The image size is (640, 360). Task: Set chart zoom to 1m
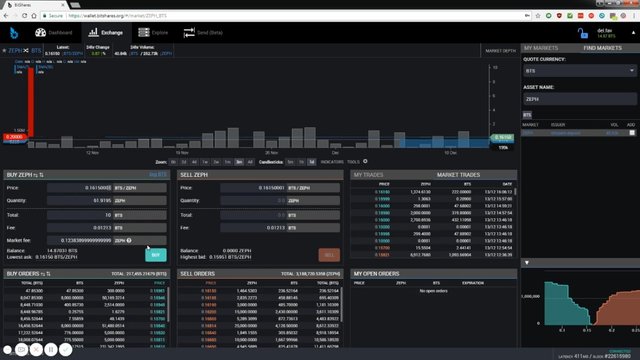pyautogui.click(x=228, y=162)
